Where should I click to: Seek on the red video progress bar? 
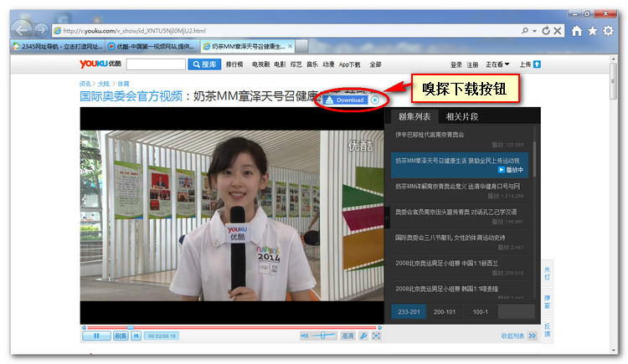coord(232,327)
